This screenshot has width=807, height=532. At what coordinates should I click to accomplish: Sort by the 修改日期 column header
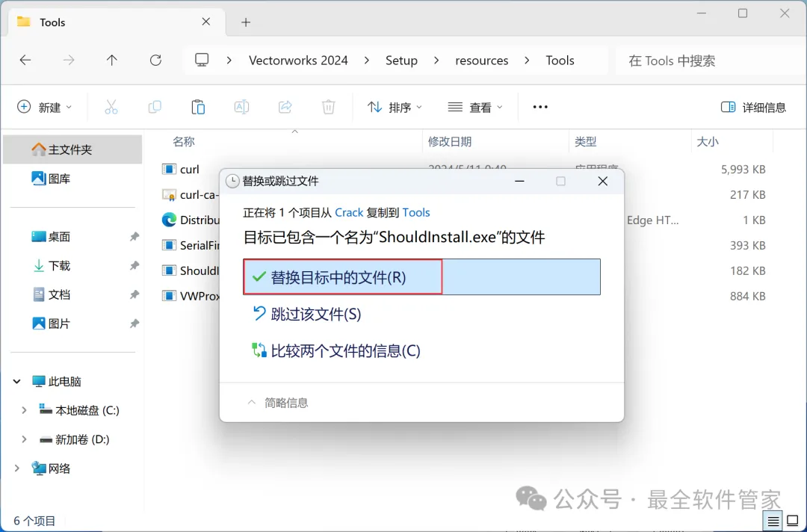(x=450, y=141)
